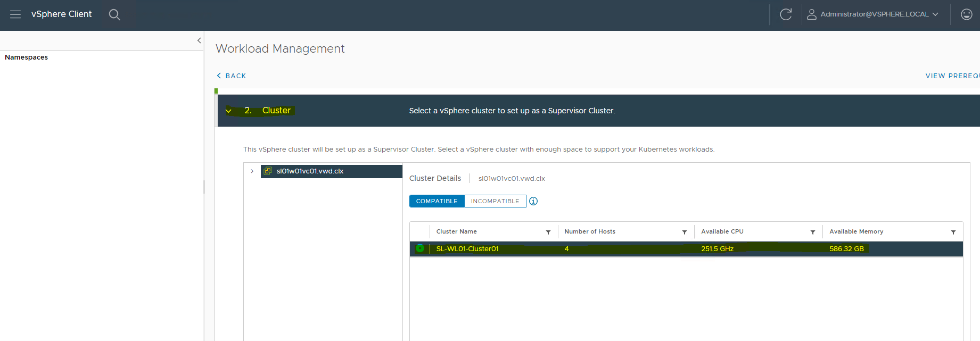
Task: Click the 251.5 GHz CPU value
Action: click(x=717, y=249)
